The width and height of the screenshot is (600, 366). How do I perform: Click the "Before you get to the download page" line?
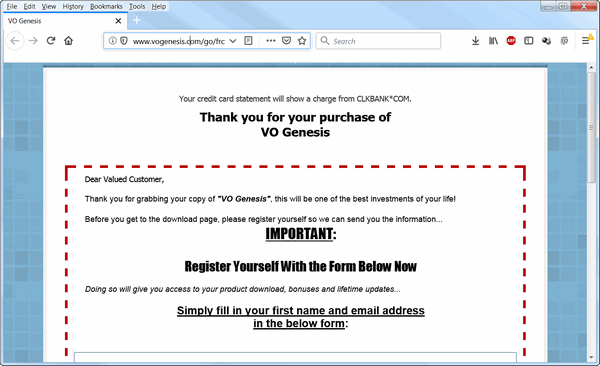(264, 219)
